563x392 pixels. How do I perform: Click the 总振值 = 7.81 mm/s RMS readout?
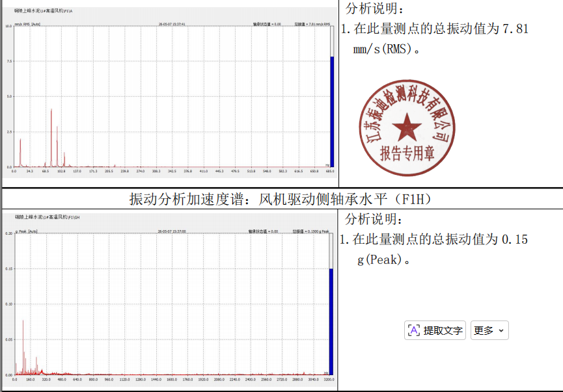point(312,24)
